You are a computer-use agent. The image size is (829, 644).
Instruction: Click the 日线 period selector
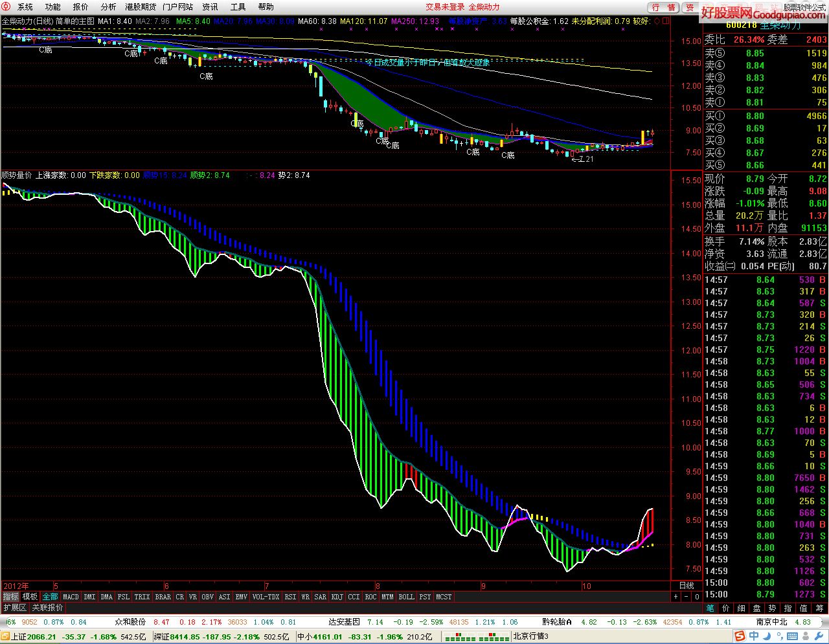click(687, 586)
